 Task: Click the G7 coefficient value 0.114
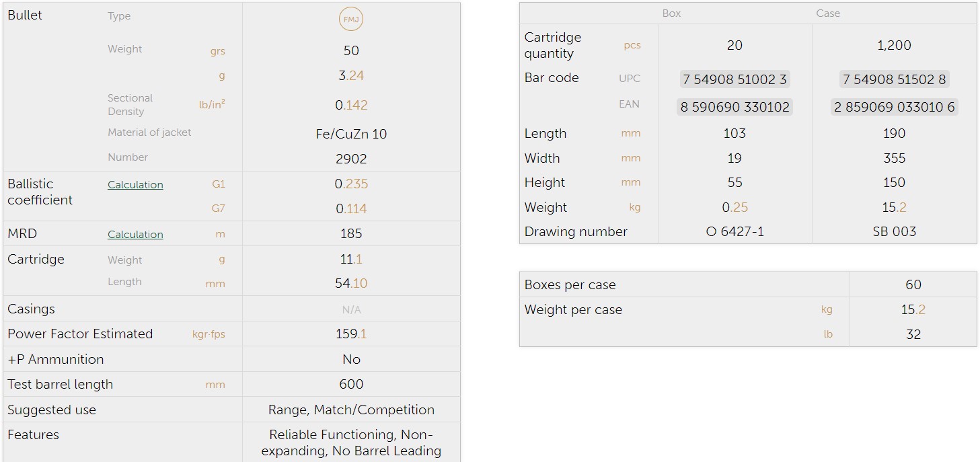click(x=351, y=209)
